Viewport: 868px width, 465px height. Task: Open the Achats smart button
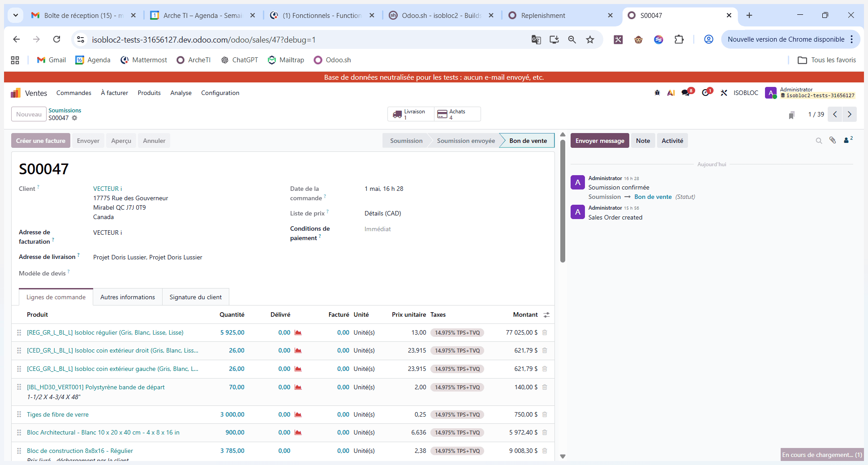tap(457, 114)
